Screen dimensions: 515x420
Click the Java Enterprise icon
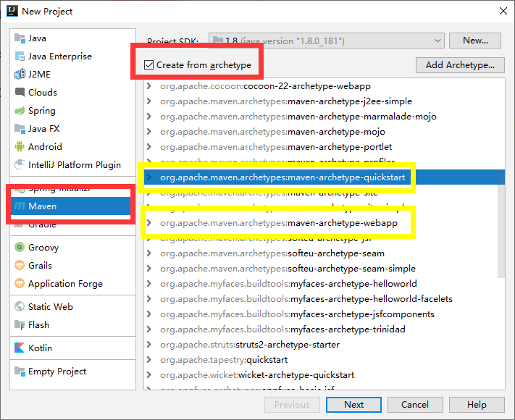click(x=20, y=56)
